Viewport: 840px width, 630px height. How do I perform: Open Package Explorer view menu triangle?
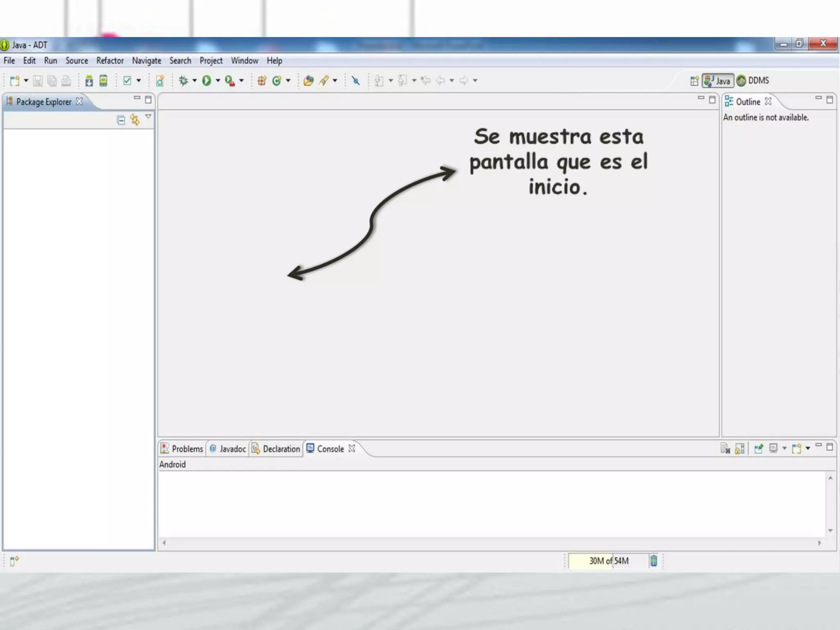pyautogui.click(x=148, y=117)
